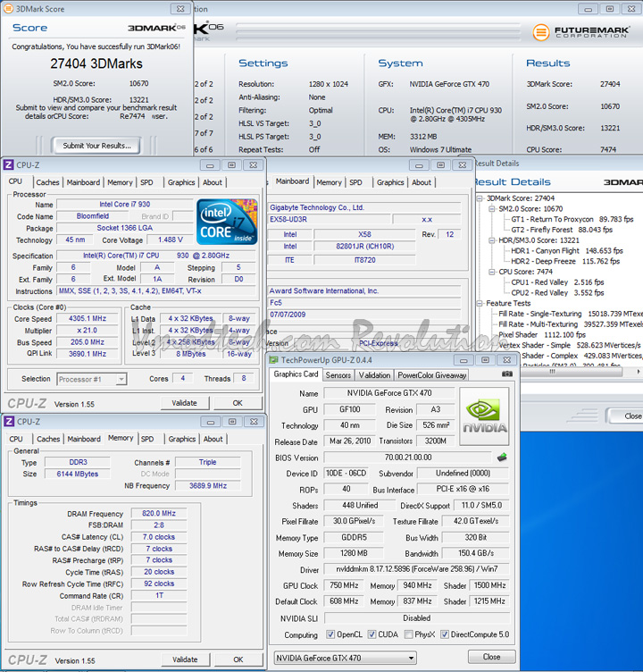Minimize the CPU-Z Mainboard window
Viewport: 643px width, 672px height.
click(419, 165)
